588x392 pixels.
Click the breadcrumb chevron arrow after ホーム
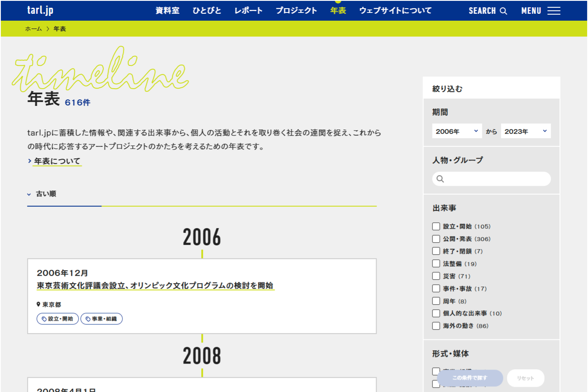48,29
